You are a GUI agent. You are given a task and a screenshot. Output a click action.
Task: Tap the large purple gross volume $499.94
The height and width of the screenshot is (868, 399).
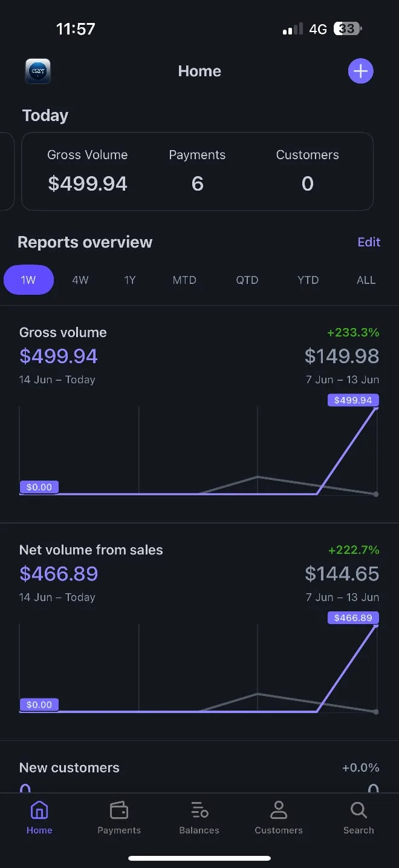coord(59,356)
